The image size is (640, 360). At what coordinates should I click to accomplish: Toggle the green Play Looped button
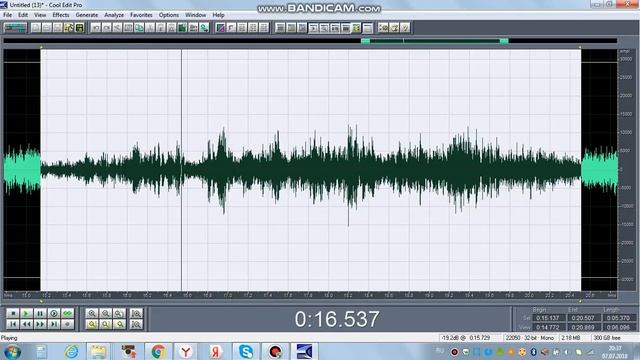[68, 313]
